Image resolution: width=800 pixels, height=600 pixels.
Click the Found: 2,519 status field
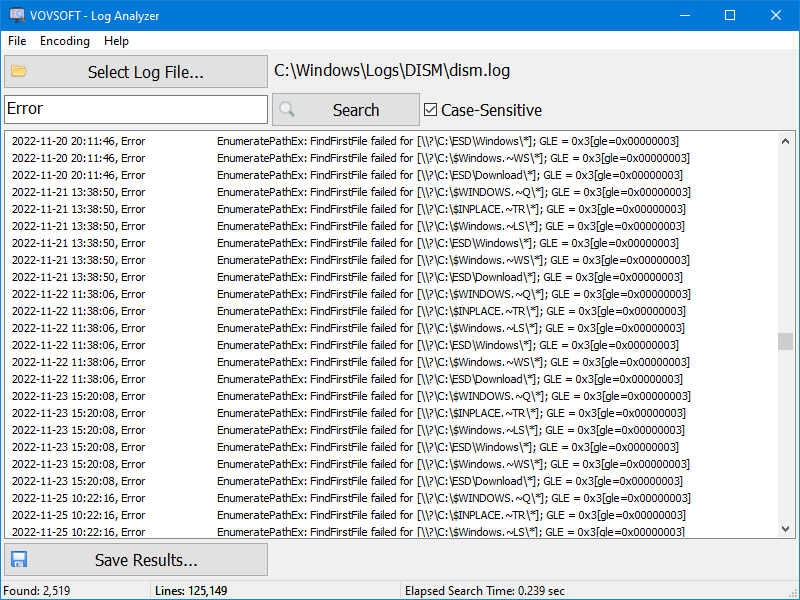pos(40,591)
